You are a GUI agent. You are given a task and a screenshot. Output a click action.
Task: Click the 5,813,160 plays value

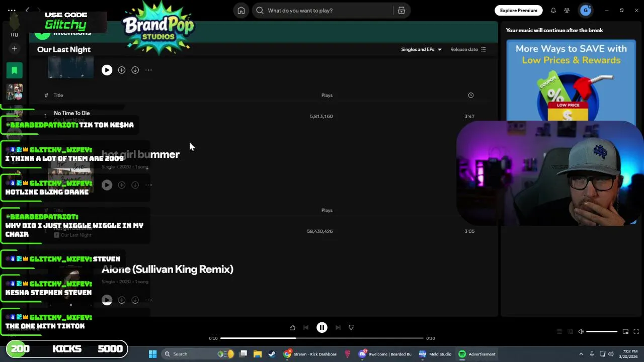[x=321, y=116]
